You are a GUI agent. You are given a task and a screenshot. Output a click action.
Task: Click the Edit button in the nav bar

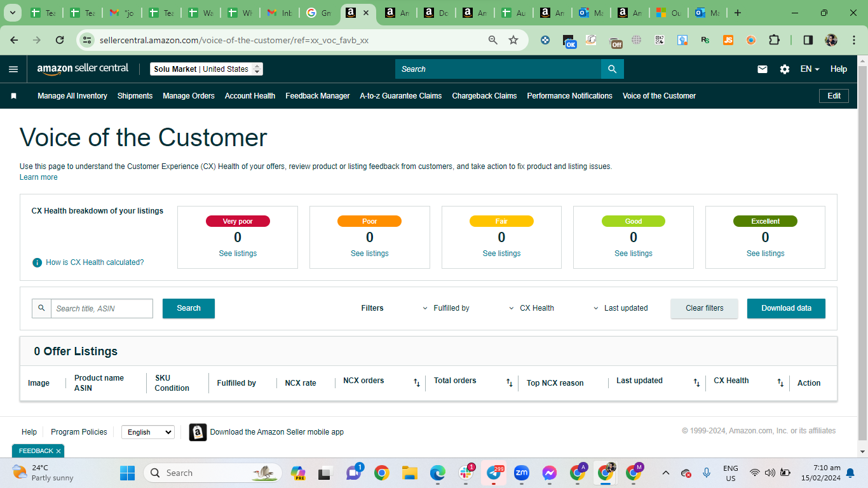(834, 96)
